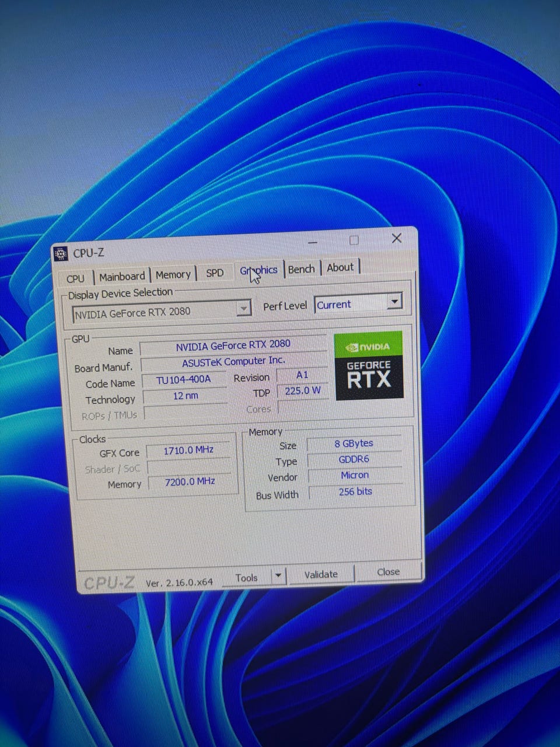This screenshot has width=560, height=747.
Task: Click the NVIDIA GeForce RTX logo
Action: [x=369, y=365]
